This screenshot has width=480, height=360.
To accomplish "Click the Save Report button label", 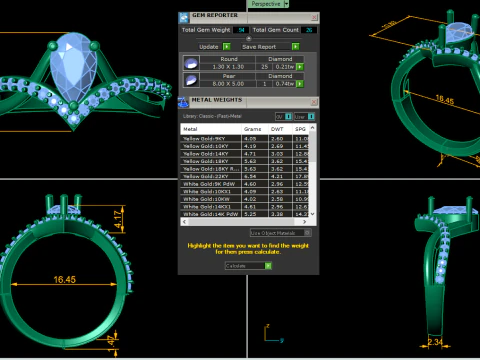I will coord(259,47).
